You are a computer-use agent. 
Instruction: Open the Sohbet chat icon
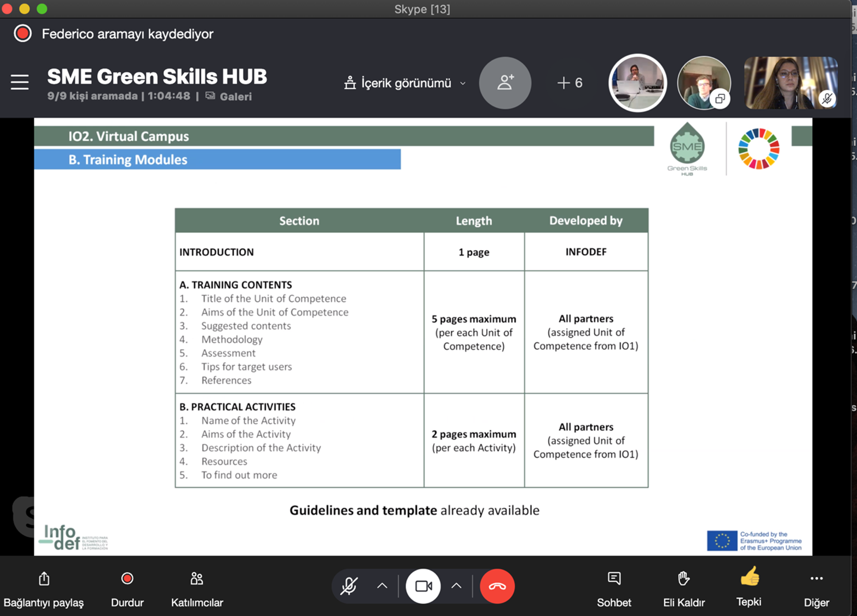point(614,579)
